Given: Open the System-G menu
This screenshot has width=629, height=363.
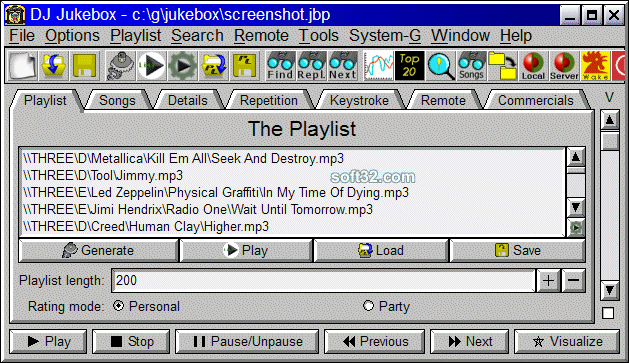Looking at the screenshot, I should [385, 36].
